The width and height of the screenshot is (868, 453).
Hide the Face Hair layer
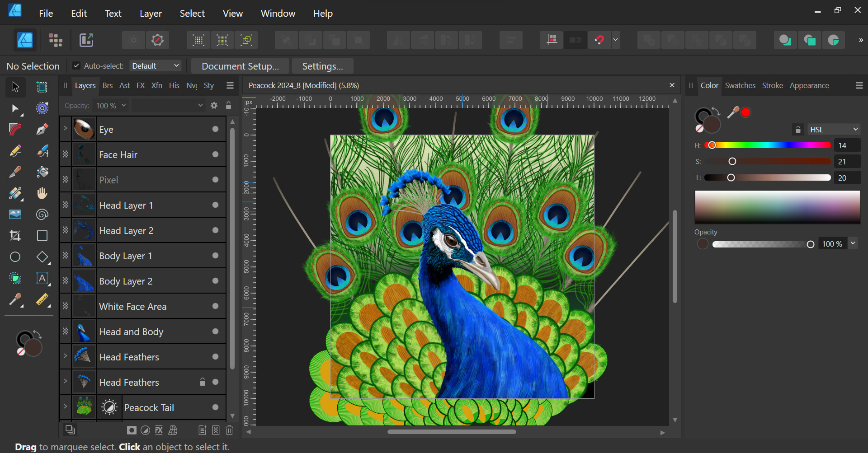pyautogui.click(x=215, y=154)
